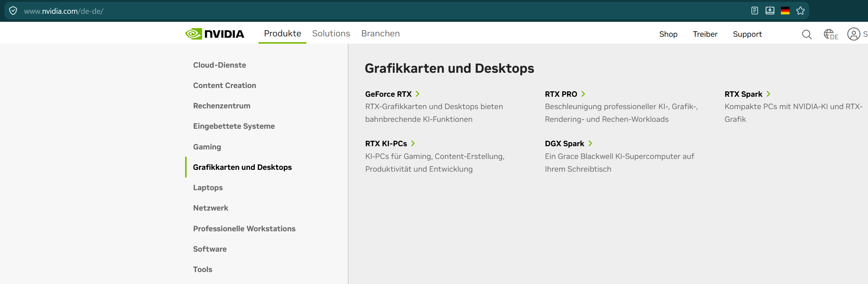The width and height of the screenshot is (868, 284).
Task: Select the Gaming category
Action: point(207,147)
